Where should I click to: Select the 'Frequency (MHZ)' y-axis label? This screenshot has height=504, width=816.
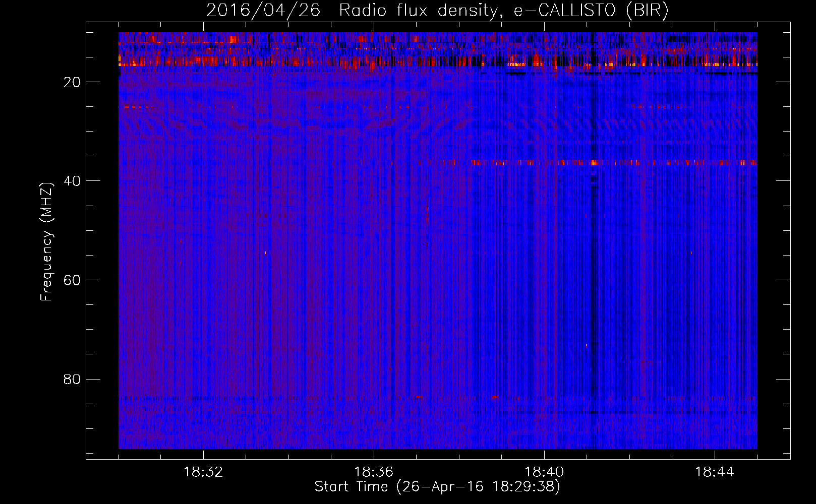tap(46, 242)
